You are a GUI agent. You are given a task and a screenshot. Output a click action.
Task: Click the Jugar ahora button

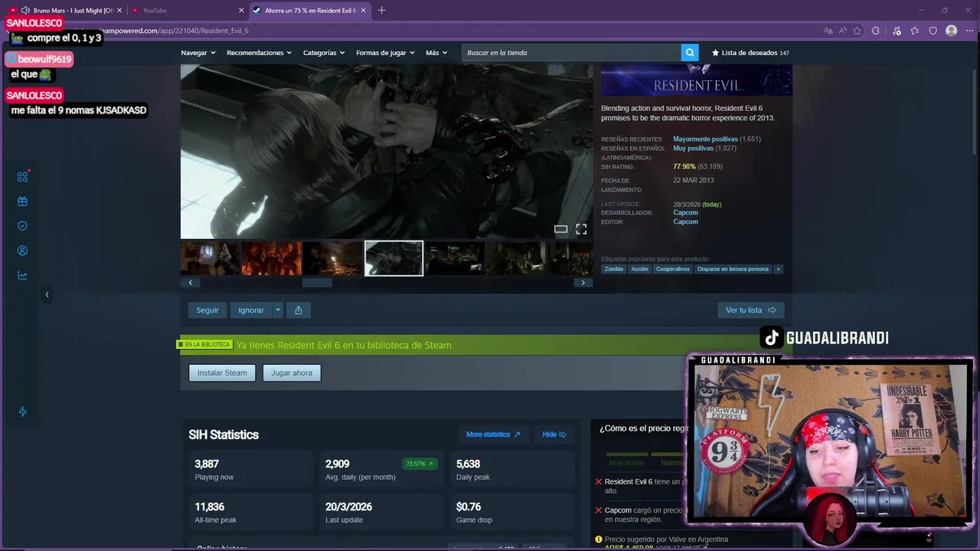click(292, 373)
